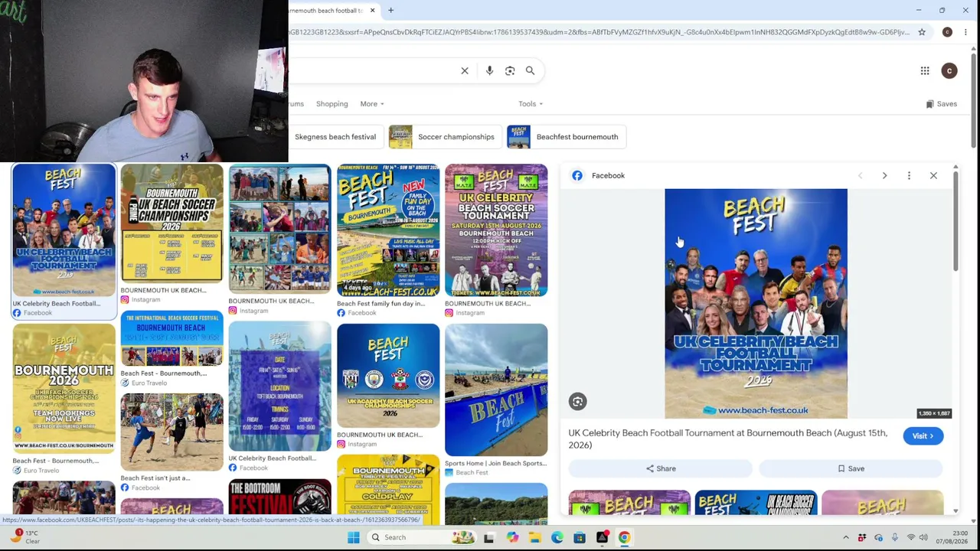Open the Bournemouth UK Beach Soccer Championships 2026 thumbnail

tap(171, 223)
